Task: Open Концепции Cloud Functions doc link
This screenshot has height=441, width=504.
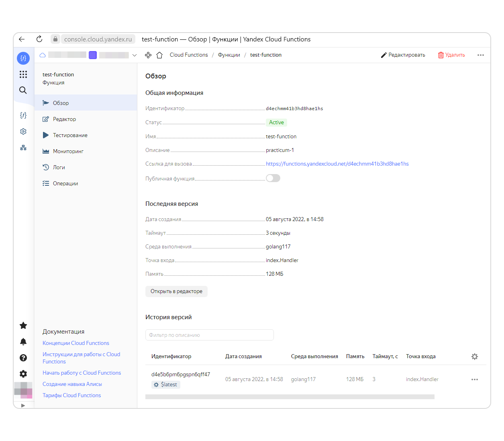Action: point(76,343)
